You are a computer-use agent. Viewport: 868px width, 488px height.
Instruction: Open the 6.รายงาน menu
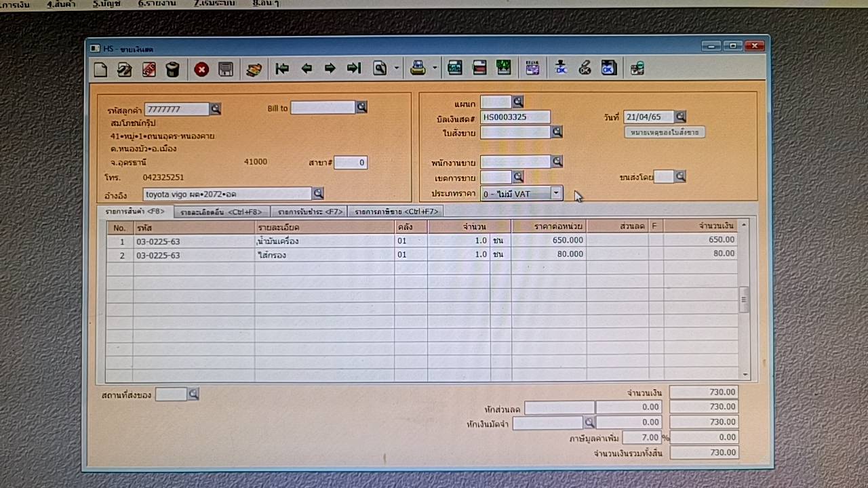coord(156,3)
